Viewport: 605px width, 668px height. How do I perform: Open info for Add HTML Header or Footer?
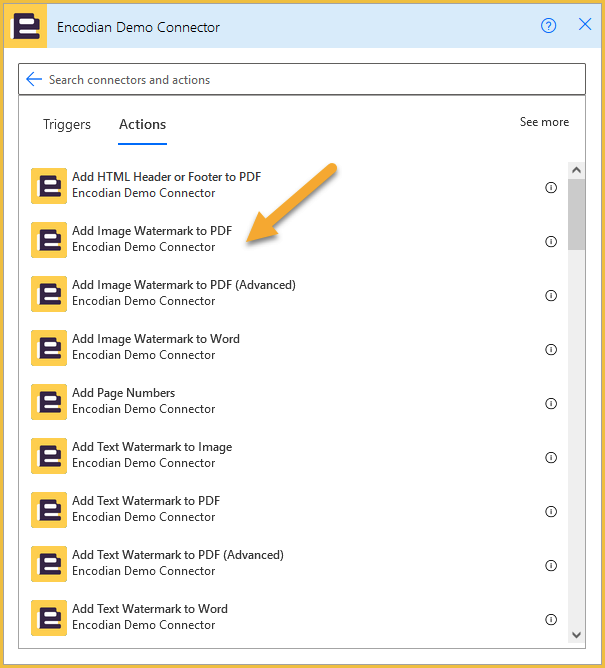coord(551,187)
